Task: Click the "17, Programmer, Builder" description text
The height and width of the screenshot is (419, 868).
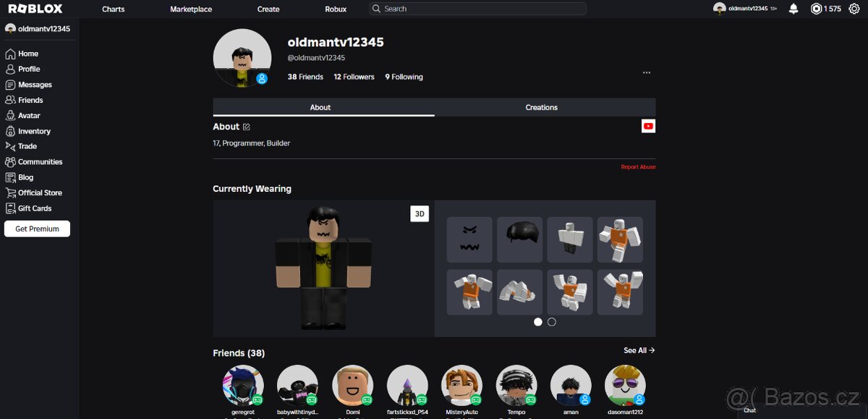Action: pos(252,143)
